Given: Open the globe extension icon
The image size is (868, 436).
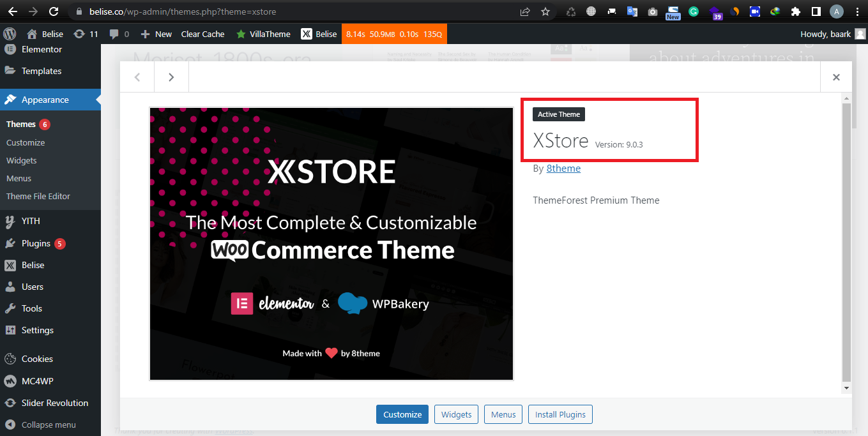Looking at the screenshot, I should [591, 11].
